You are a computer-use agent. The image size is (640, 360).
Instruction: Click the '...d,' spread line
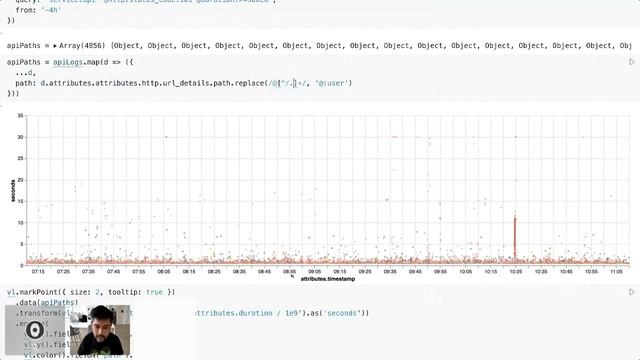26,73
